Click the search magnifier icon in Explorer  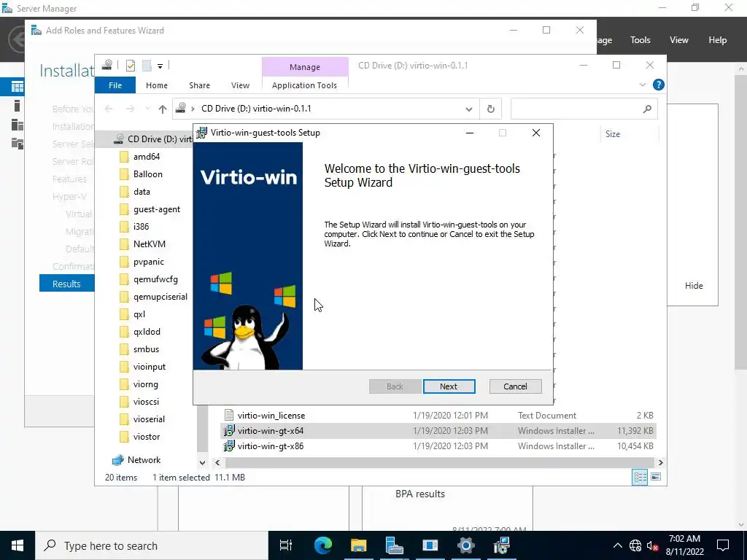click(647, 109)
